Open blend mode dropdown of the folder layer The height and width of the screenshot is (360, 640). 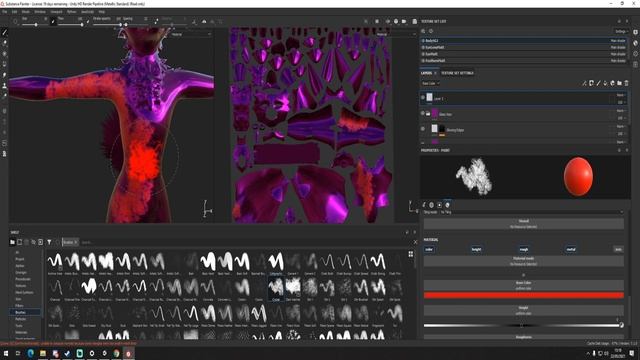click(620, 111)
